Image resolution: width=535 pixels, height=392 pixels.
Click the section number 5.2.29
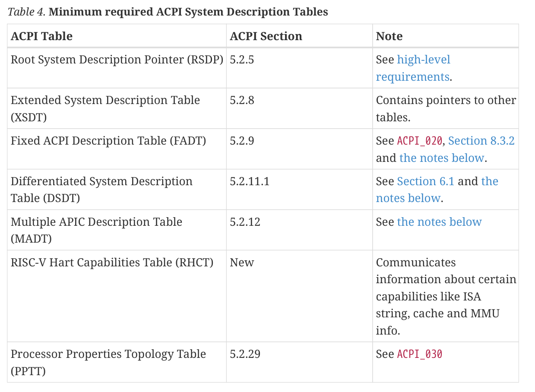[245, 354]
